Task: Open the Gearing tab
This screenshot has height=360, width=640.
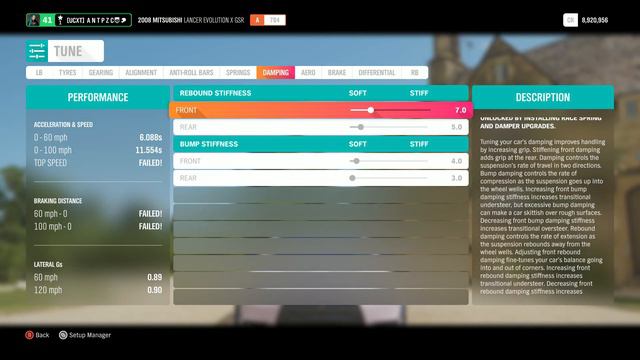Action: click(x=101, y=73)
